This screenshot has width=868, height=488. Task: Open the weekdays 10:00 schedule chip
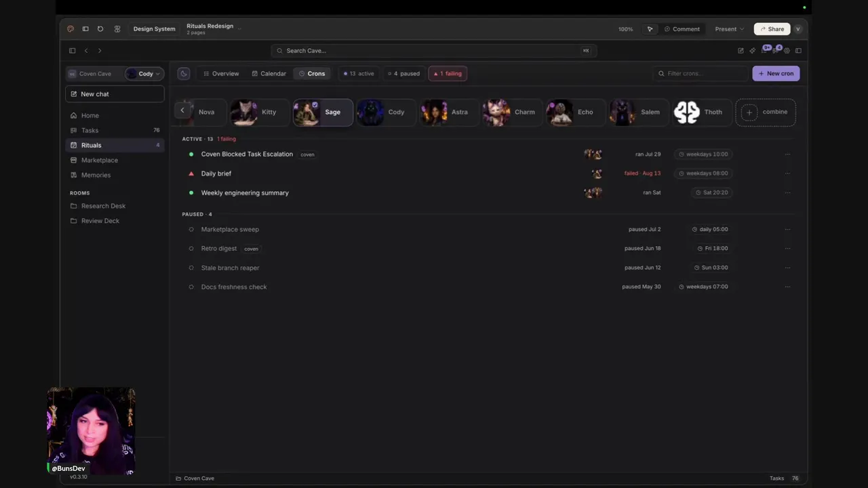703,155
